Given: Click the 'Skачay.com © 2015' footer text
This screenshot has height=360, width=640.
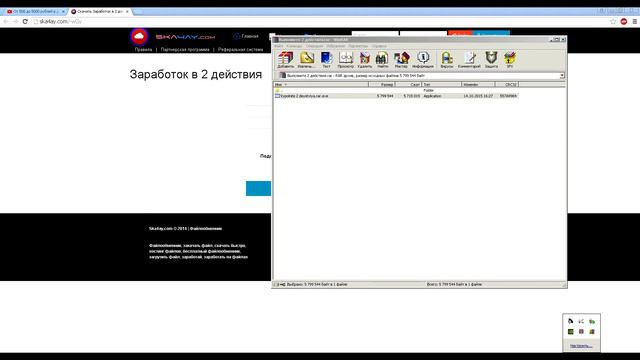Looking at the screenshot, I should (x=185, y=229).
